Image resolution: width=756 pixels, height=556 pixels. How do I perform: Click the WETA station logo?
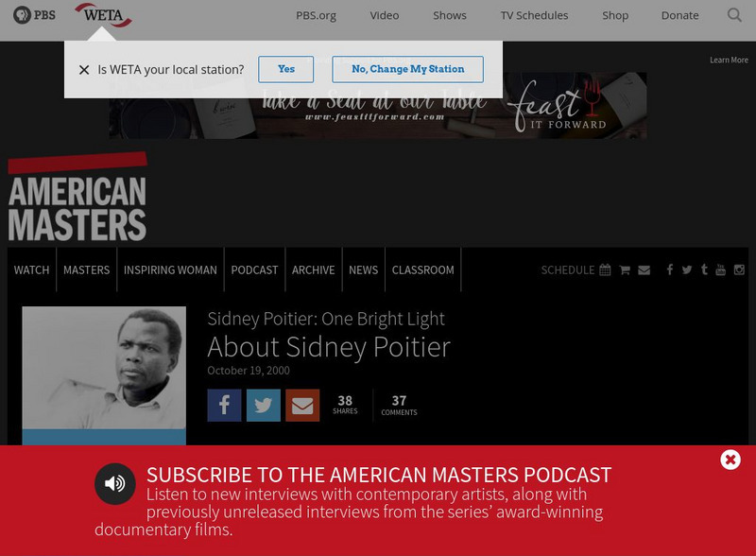[103, 15]
